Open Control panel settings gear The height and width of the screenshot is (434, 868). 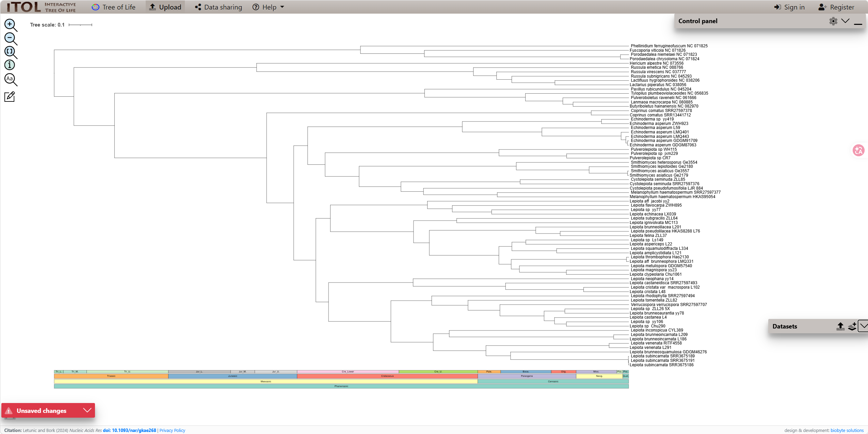pos(833,21)
